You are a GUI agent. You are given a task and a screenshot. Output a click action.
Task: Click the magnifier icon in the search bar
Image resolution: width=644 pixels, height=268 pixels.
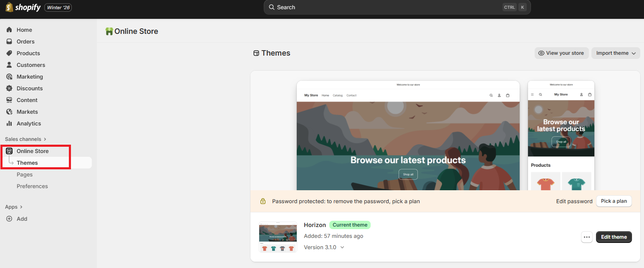tap(272, 7)
